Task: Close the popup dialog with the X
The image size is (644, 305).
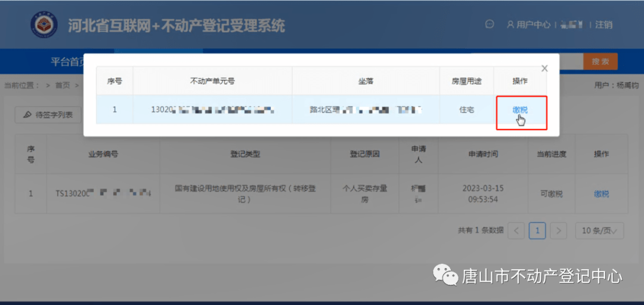Action: click(x=544, y=69)
